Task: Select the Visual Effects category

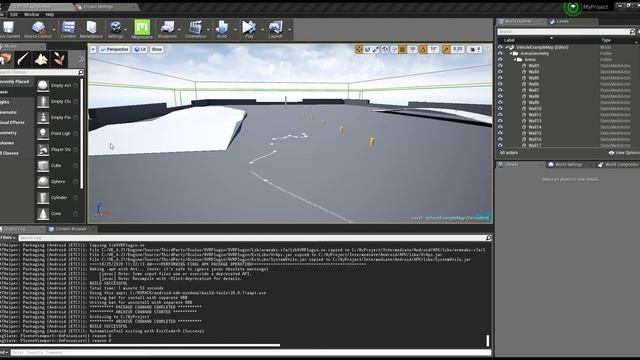Action: click(x=13, y=122)
